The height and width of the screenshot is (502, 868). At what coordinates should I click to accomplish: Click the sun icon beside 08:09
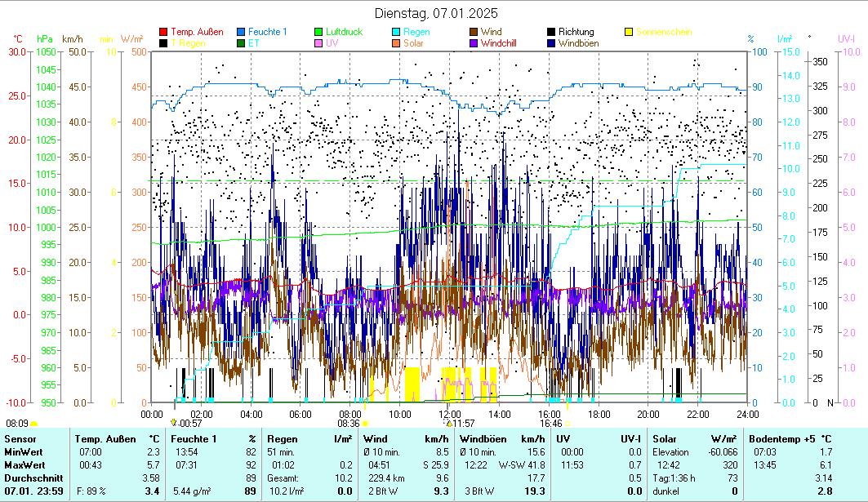(34, 424)
